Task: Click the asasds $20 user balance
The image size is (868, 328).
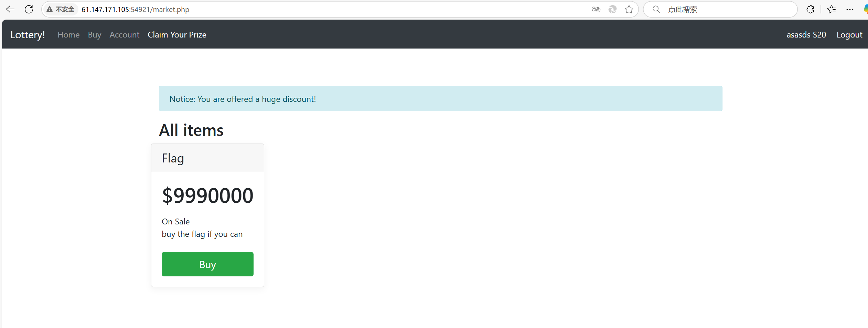Action: tap(806, 35)
